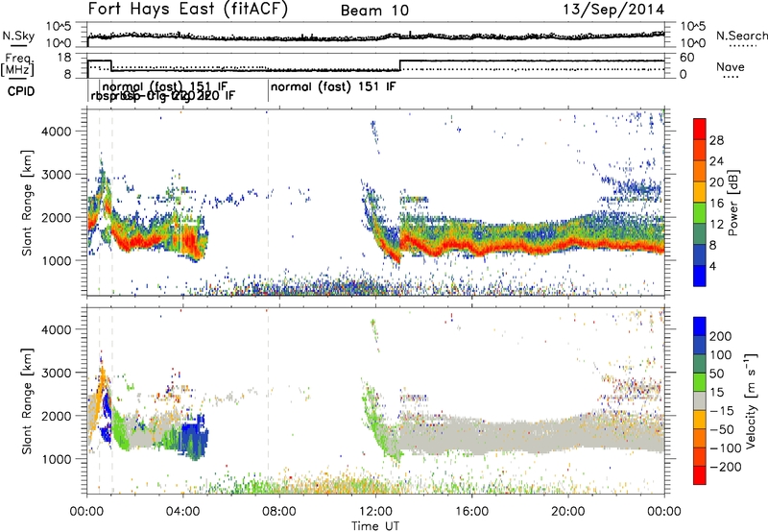Click the '1000' tick of the power panel
The width and height of the screenshot is (768, 532).
[x=57, y=260]
